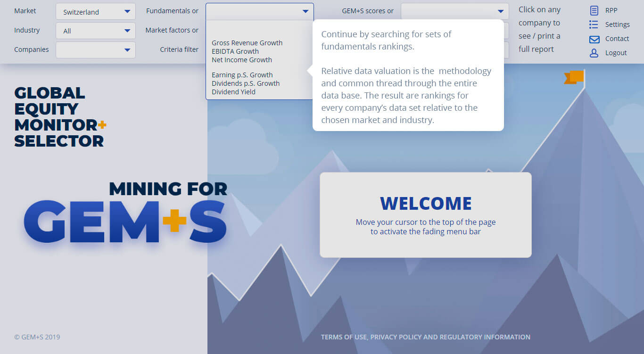Click the Global Equity Monitor Selector logo
The image size is (644, 354).
[60, 117]
